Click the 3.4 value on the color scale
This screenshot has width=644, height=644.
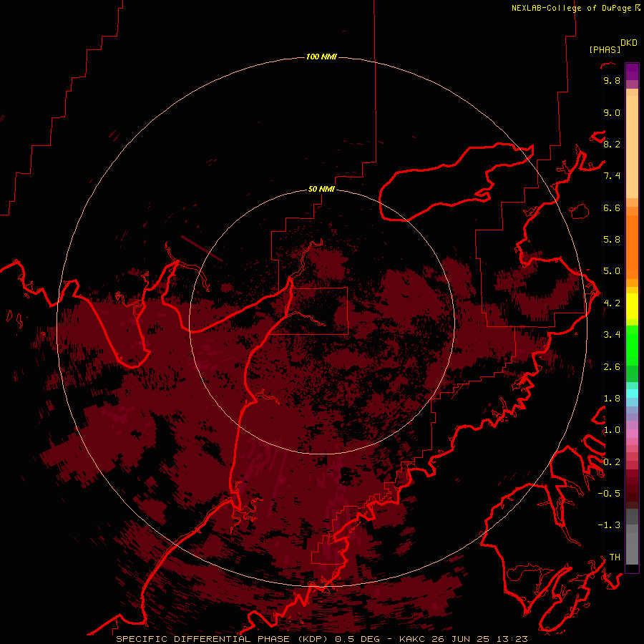(612, 335)
